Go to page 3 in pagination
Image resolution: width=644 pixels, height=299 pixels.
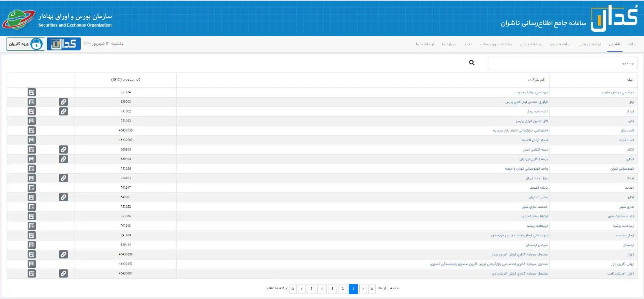pyautogui.click(x=332, y=289)
